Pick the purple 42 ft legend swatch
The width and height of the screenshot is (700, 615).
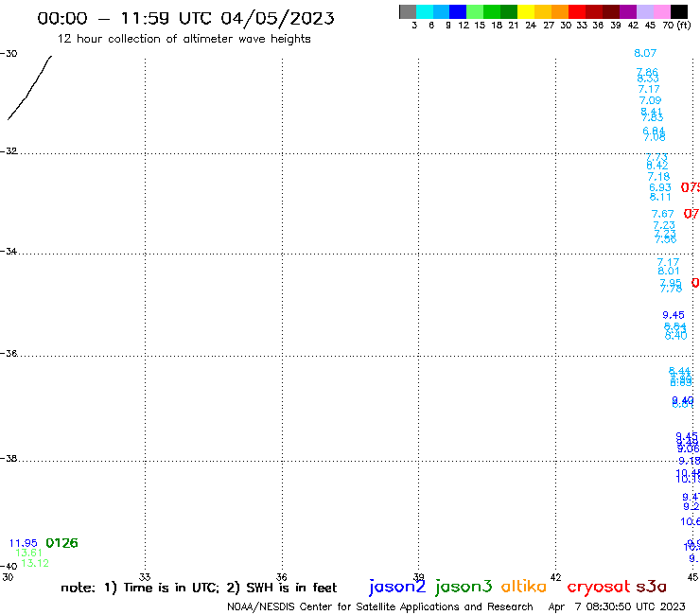[628, 11]
